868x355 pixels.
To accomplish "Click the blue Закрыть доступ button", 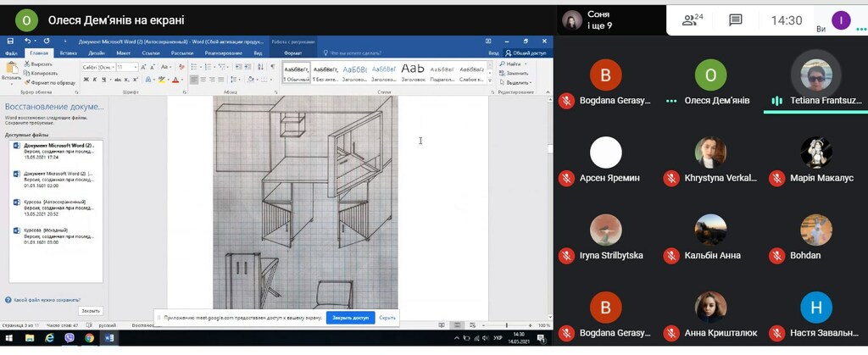I will (x=350, y=318).
